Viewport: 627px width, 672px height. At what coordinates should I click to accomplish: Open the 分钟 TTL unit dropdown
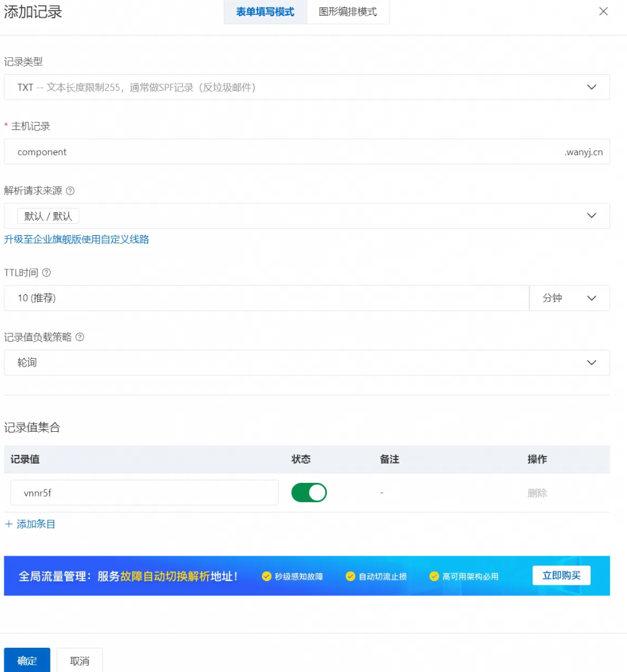tap(569, 298)
